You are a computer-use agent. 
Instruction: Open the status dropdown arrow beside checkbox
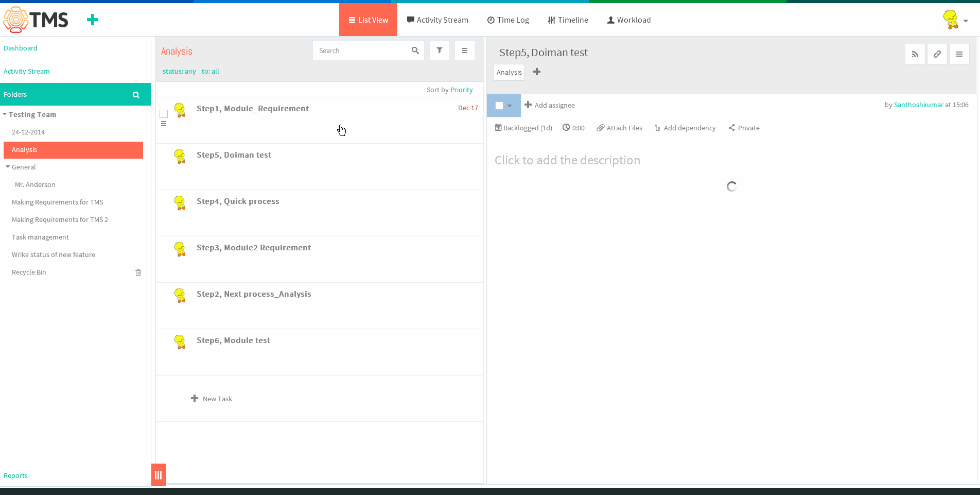pyautogui.click(x=510, y=106)
